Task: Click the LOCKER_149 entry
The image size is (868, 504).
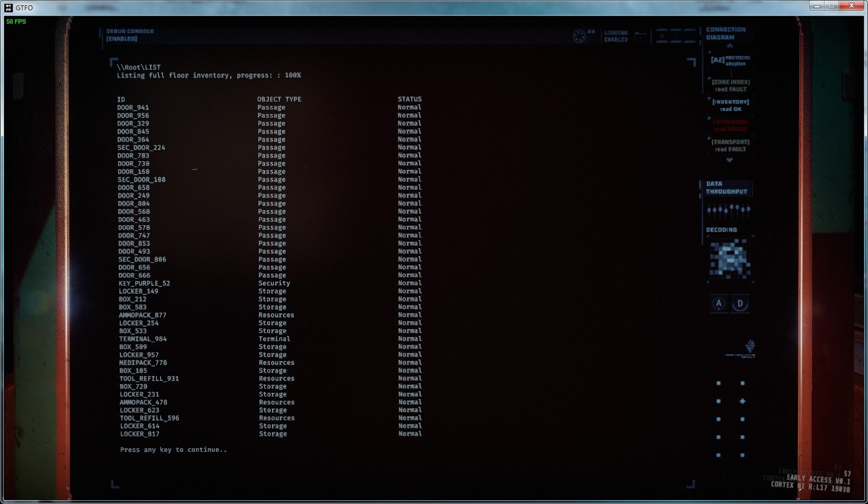Action: click(x=138, y=291)
